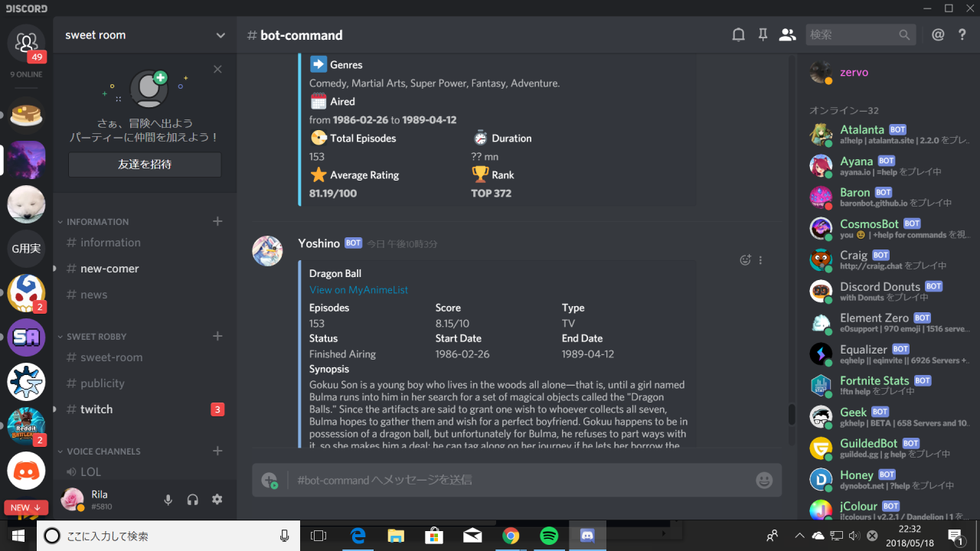Mute the microphone

pyautogui.click(x=168, y=500)
